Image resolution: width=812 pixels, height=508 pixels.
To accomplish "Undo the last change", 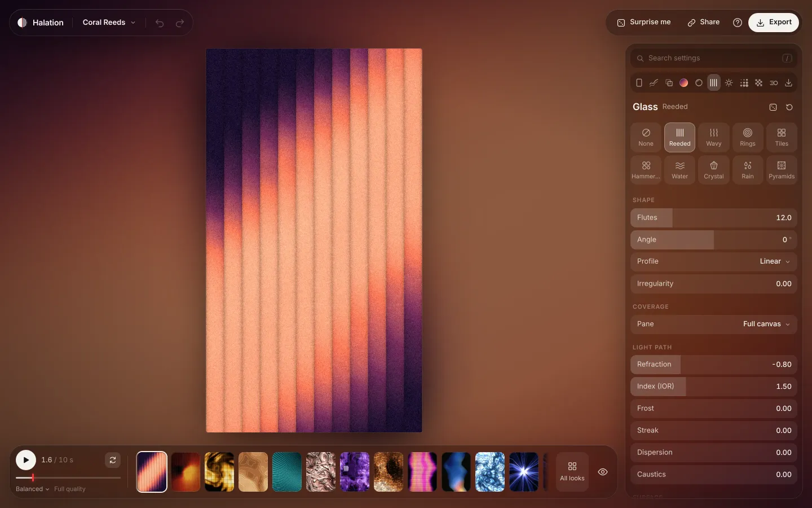I will click(x=160, y=23).
